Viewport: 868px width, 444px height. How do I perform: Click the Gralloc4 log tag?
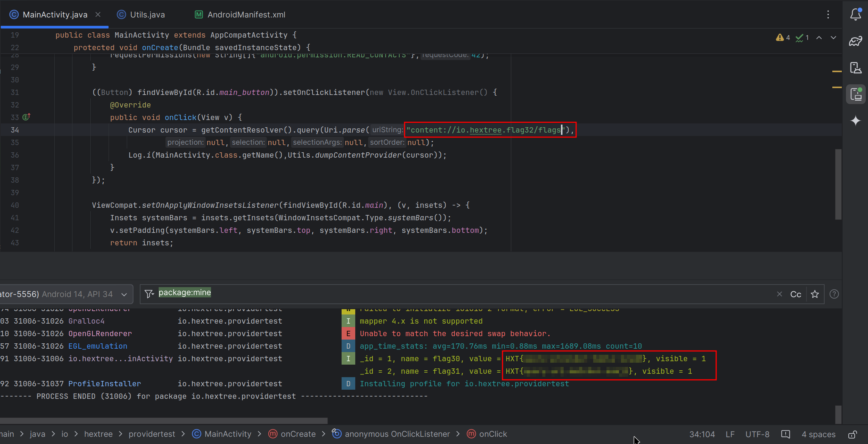pos(86,321)
